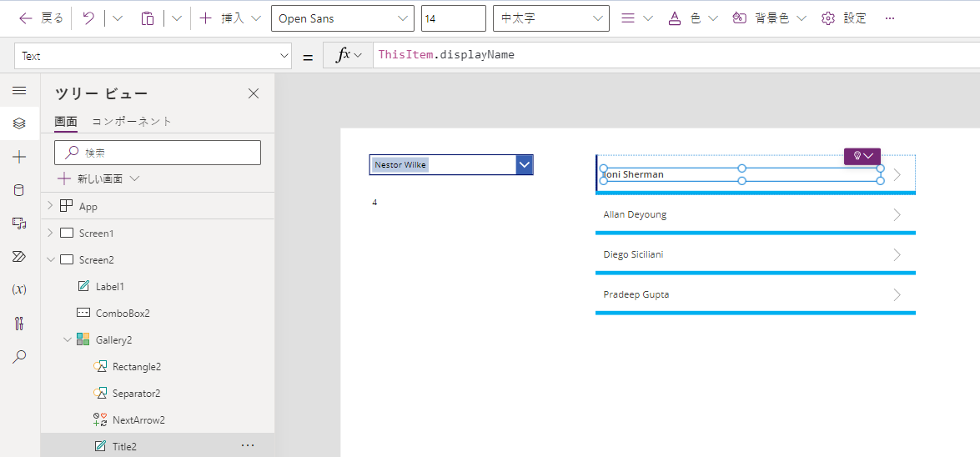This screenshot has width=980, height=457.
Task: Open the data cylinder icon panel
Action: click(19, 190)
